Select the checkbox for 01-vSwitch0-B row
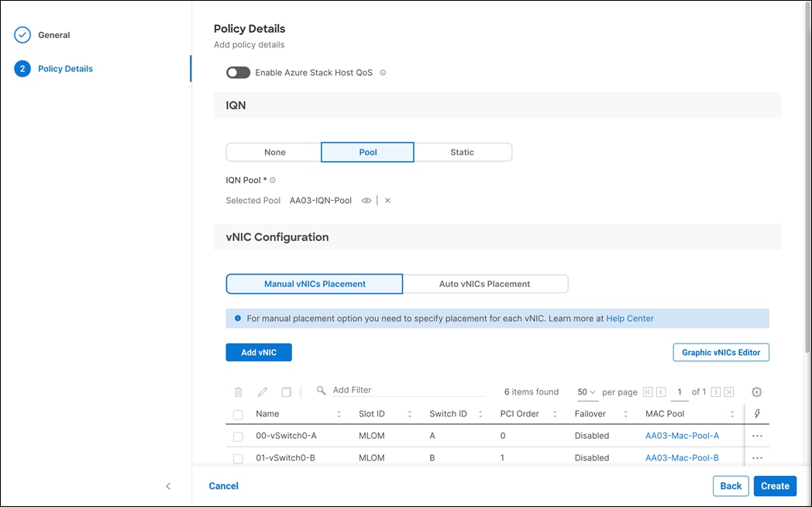The width and height of the screenshot is (812, 507). [238, 458]
